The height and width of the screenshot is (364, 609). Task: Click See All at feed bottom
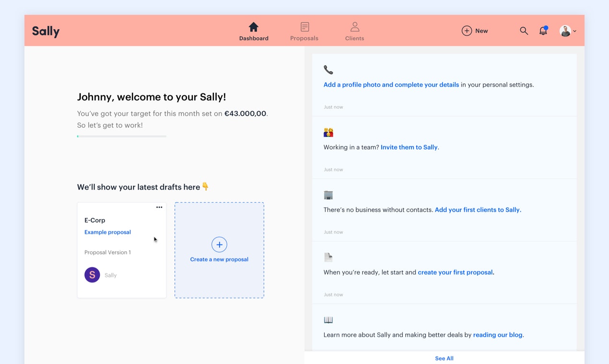444,358
